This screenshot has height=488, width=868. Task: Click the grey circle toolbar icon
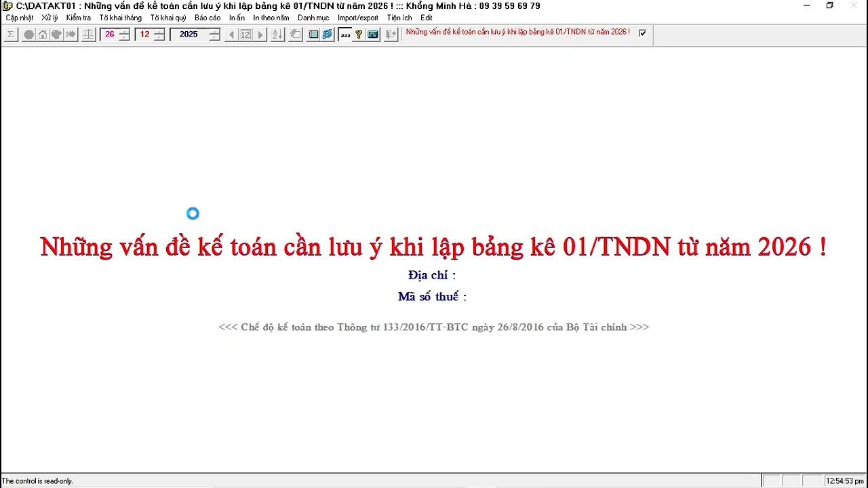click(x=29, y=34)
